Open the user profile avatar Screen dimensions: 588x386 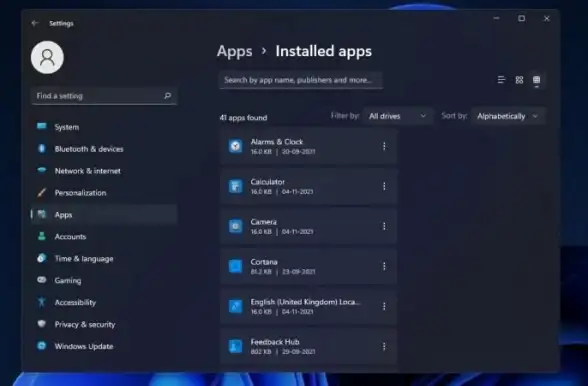click(47, 57)
